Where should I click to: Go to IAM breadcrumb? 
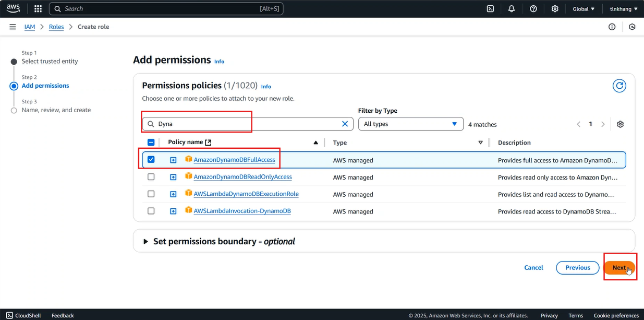coord(30,27)
